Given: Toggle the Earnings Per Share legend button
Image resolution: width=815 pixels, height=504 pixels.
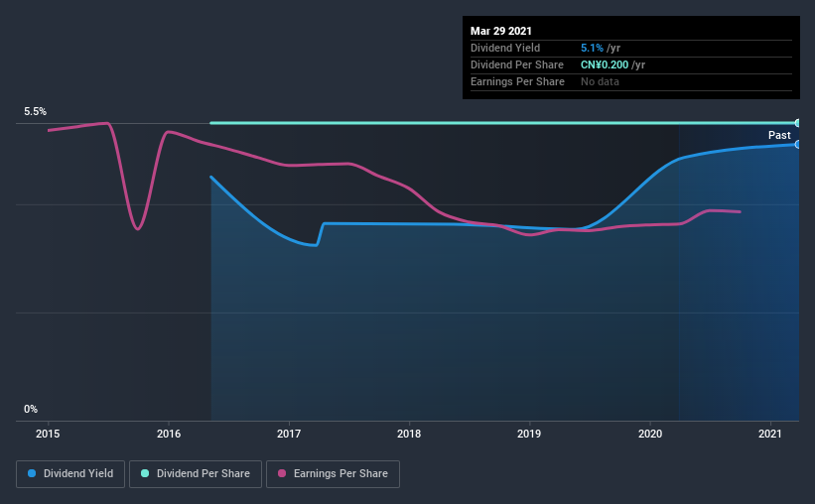Looking at the screenshot, I should 333,474.
